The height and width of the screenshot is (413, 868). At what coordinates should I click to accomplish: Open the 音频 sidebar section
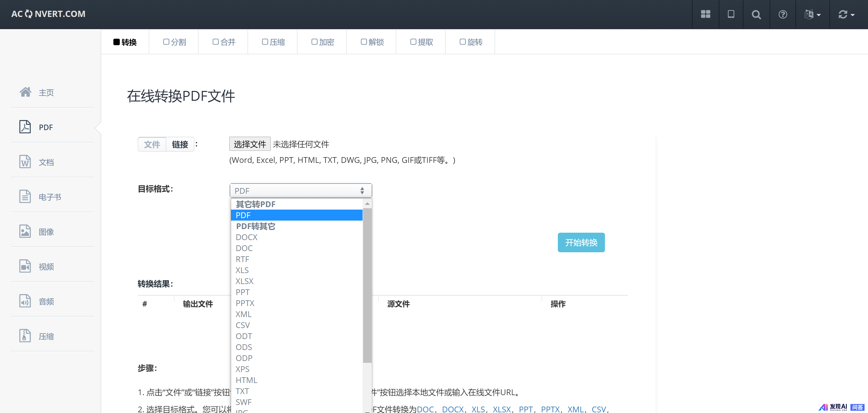click(x=46, y=301)
